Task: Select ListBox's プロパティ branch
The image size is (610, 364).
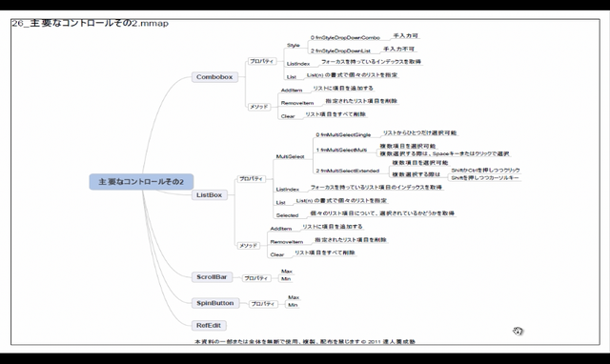Action: [251, 179]
